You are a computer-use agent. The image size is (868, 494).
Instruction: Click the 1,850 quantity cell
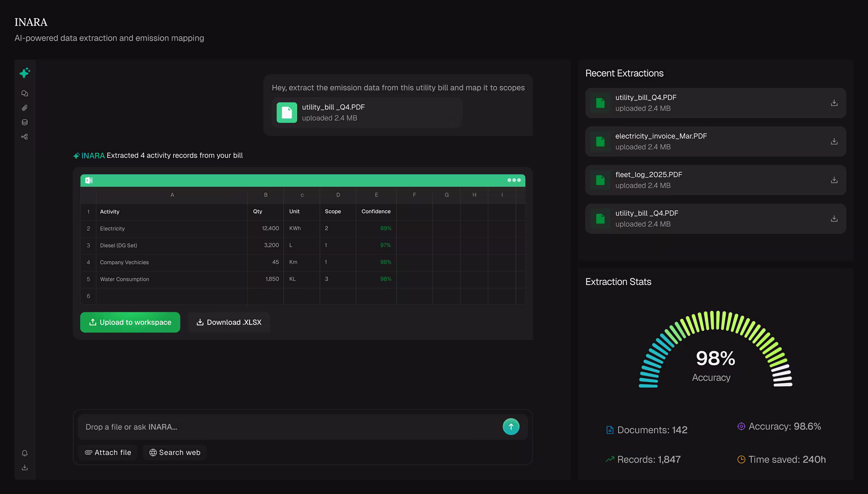[x=266, y=279]
